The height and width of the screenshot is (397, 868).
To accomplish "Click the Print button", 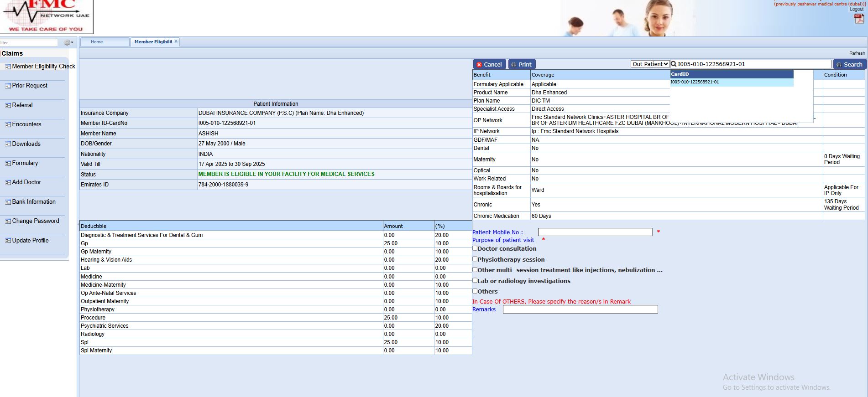I will [521, 64].
